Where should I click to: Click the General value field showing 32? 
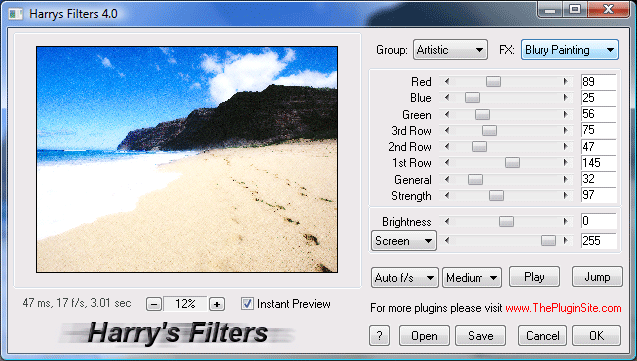coord(598,179)
